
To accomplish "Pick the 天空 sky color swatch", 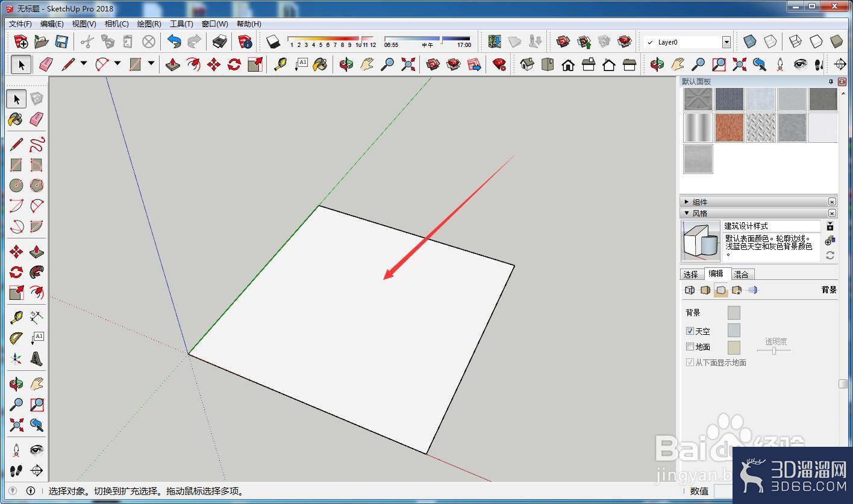I will click(x=734, y=330).
